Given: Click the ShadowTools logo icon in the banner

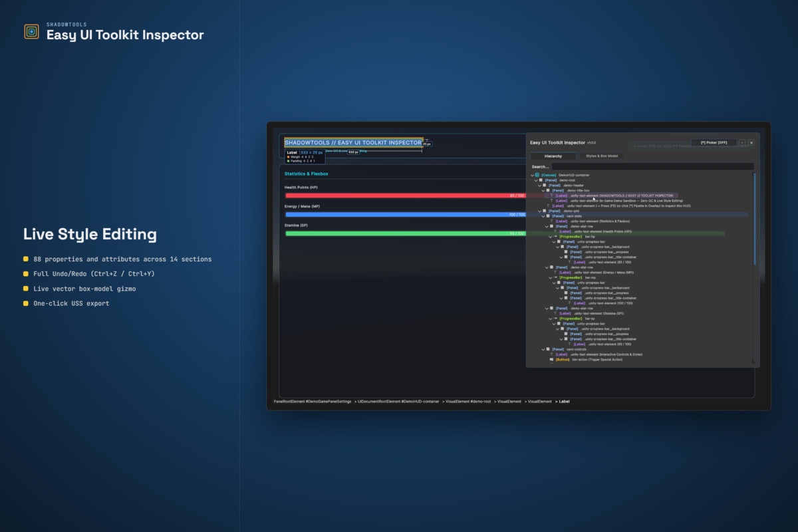Looking at the screenshot, I should [31, 31].
